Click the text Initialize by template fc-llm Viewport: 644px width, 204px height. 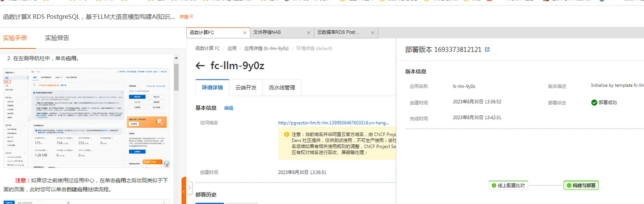pos(617,85)
